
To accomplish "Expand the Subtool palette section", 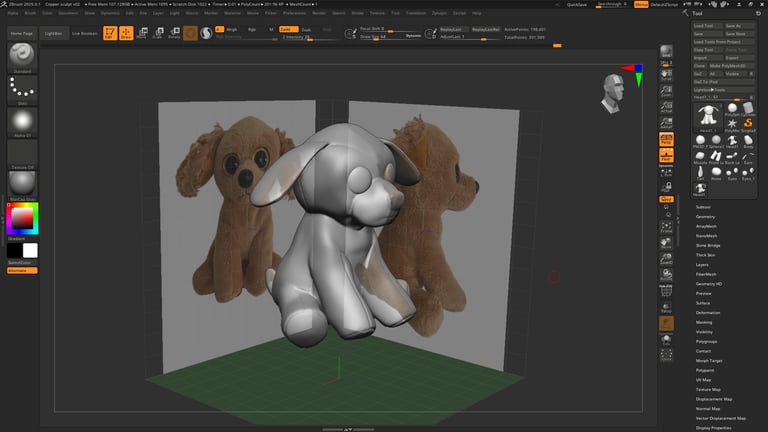I will tap(704, 207).
